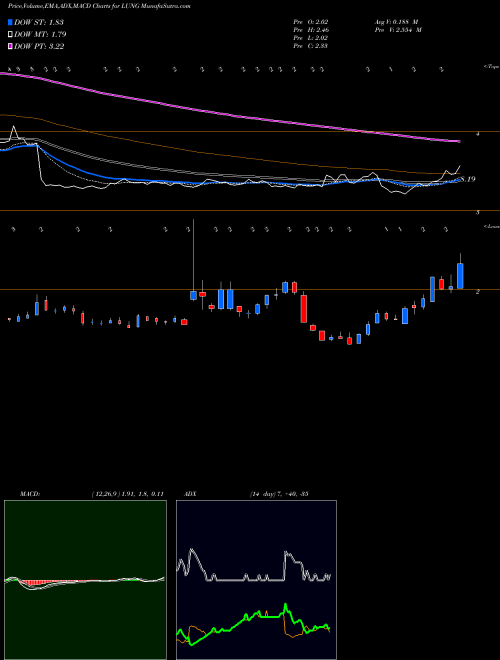Image resolution: width=500 pixels, height=660 pixels.
Task: Click the 3.19 price label near the EMA lines
Action: tap(468, 179)
